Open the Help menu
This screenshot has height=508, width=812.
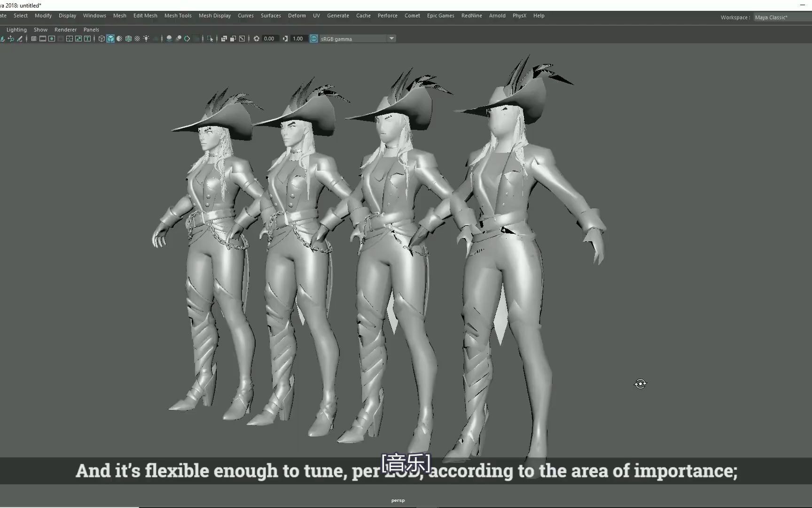coord(539,16)
